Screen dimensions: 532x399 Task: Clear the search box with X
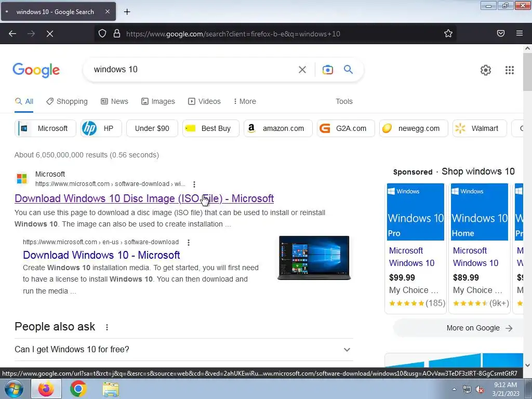(x=302, y=70)
